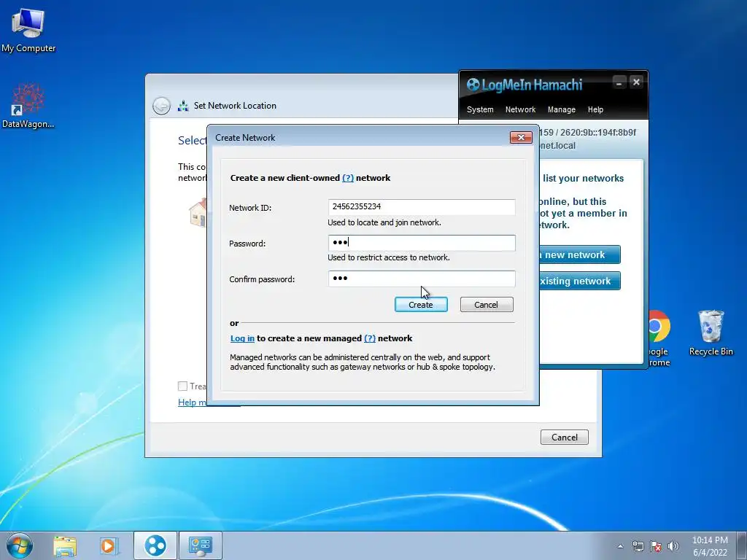The width and height of the screenshot is (747, 560).
Task: Toggle the Treat checkbox in Set Network Location
Action: pyautogui.click(x=182, y=386)
